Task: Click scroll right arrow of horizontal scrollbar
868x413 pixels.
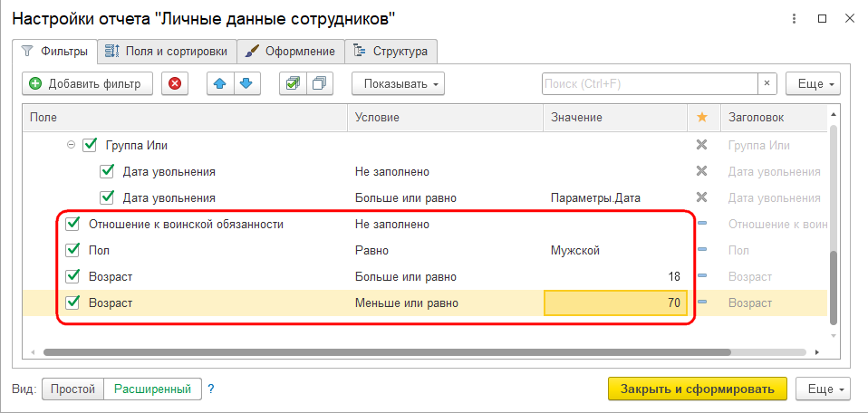Action: pyautogui.click(x=819, y=352)
